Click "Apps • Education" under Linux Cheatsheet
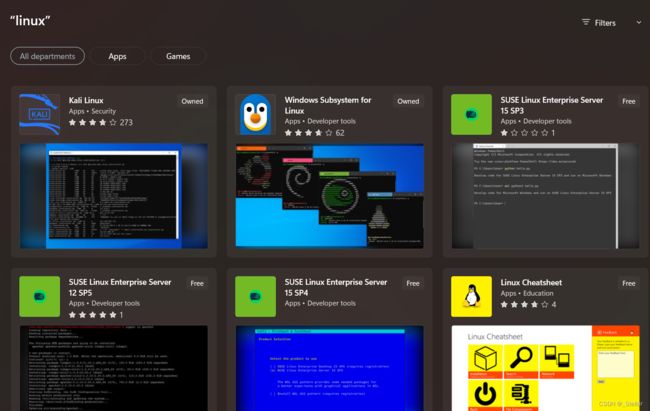The width and height of the screenshot is (650, 411). 527,293
